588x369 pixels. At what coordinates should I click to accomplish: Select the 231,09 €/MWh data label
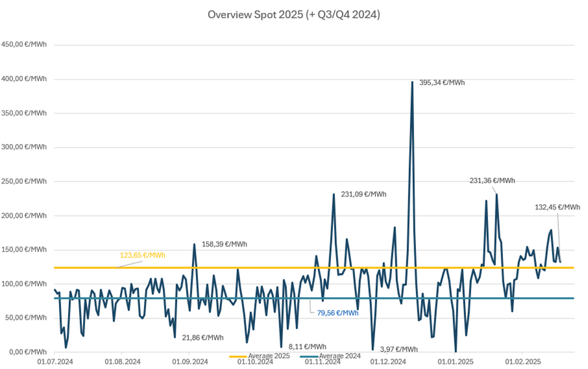(363, 194)
